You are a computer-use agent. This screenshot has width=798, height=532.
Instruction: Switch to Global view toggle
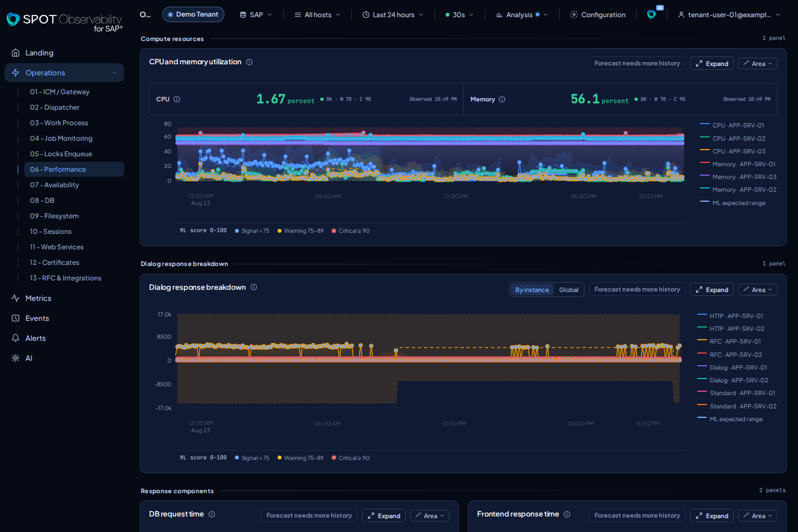tap(569, 290)
